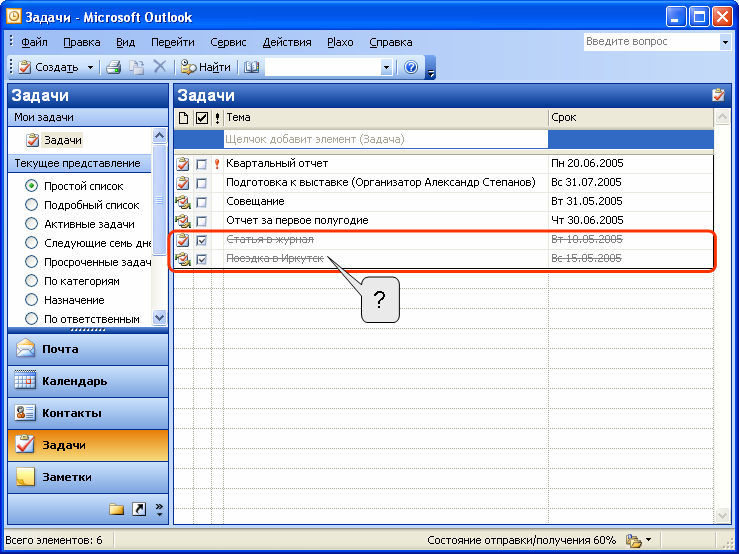Click the Задачи icon in the list header
Screen dimensions: 739x554
(718, 95)
